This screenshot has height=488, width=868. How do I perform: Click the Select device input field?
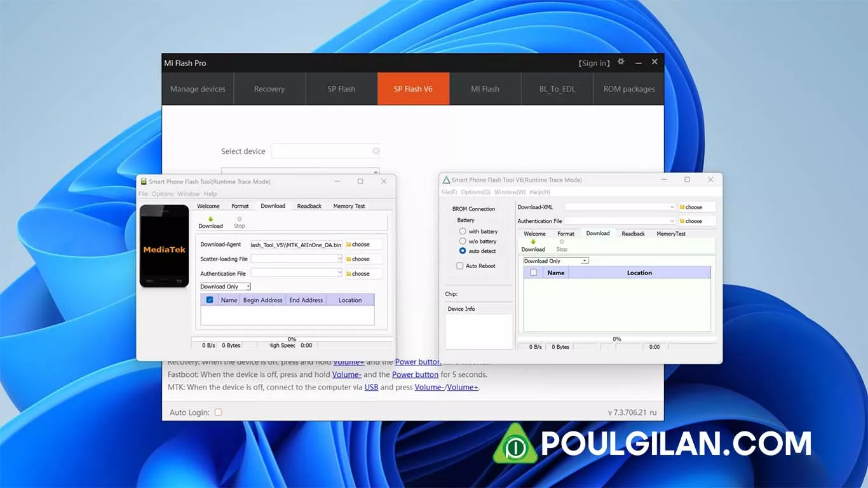(325, 151)
